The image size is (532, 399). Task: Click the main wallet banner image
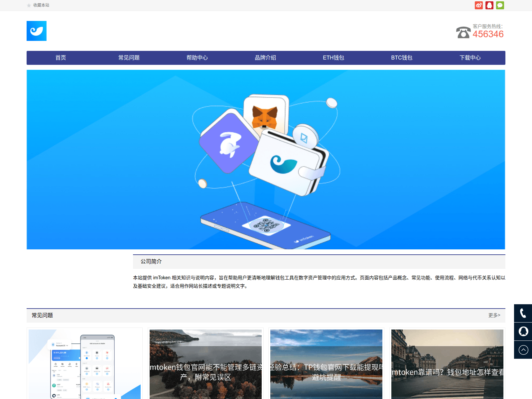click(266, 160)
